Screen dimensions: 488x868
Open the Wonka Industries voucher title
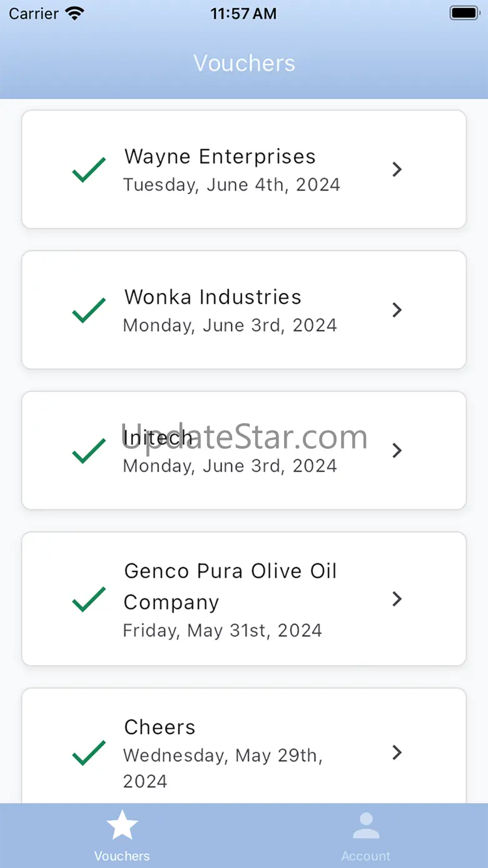coord(213,297)
